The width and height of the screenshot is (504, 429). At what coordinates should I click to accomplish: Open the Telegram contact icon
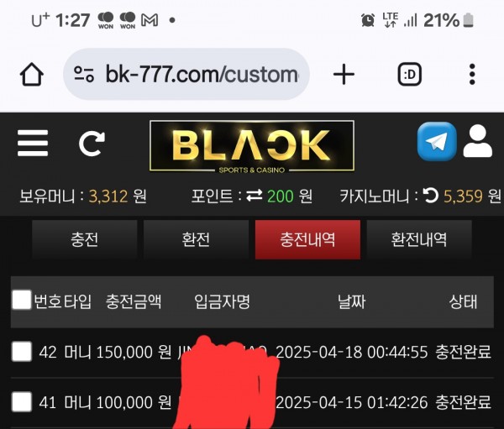tap(437, 141)
